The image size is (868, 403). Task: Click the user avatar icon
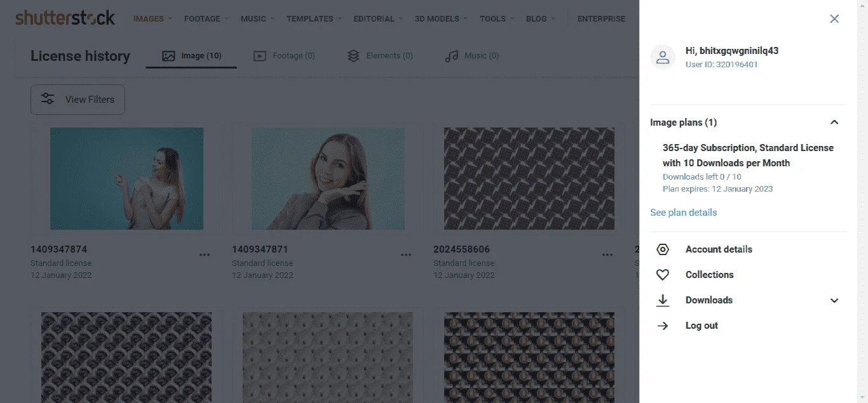point(663,57)
